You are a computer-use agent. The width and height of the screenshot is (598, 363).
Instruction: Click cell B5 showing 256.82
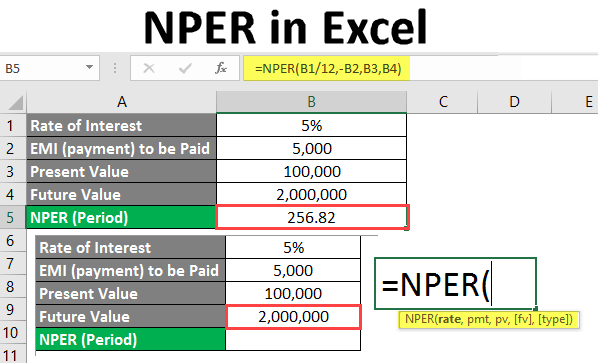coord(312,217)
